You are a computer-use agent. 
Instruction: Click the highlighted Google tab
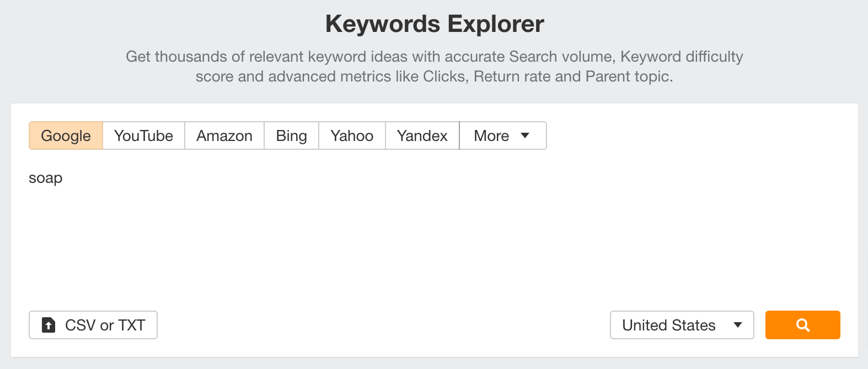[65, 135]
